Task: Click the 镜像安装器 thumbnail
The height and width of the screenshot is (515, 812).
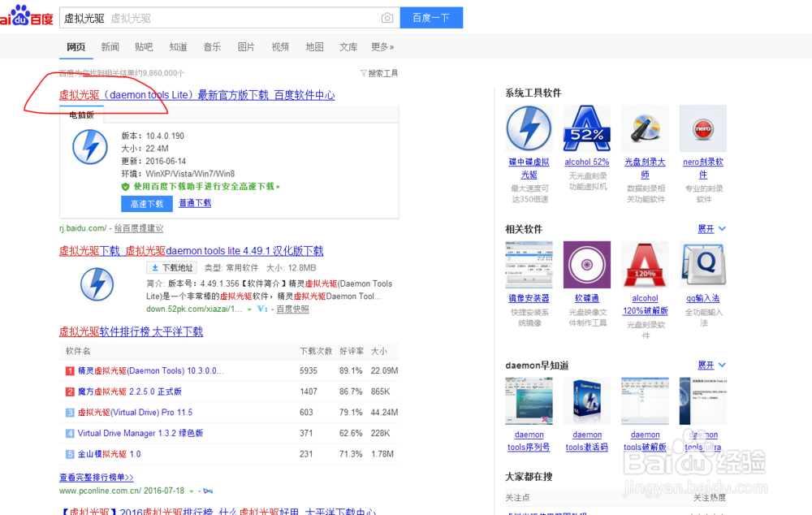Action: tap(529, 265)
